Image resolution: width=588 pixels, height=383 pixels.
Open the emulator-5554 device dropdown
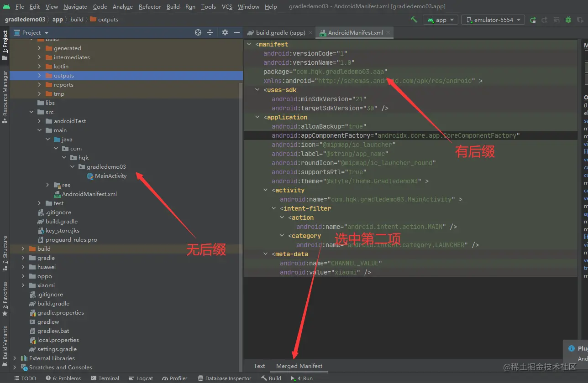click(493, 20)
